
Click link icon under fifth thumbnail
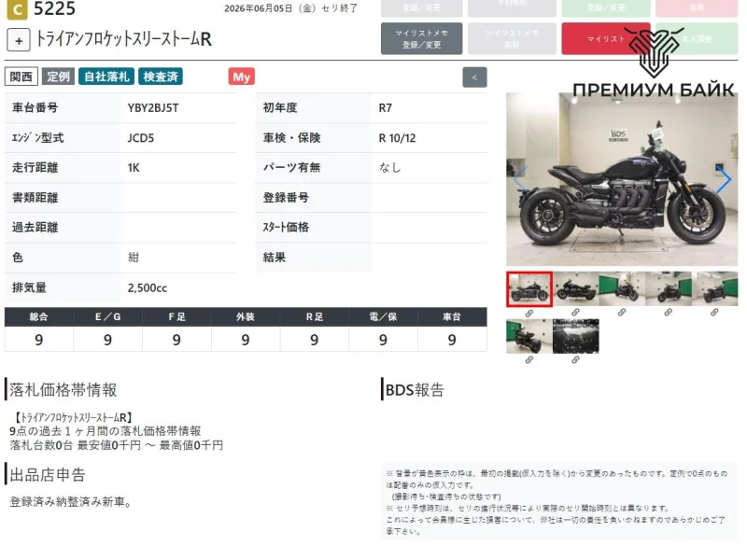pos(714,313)
